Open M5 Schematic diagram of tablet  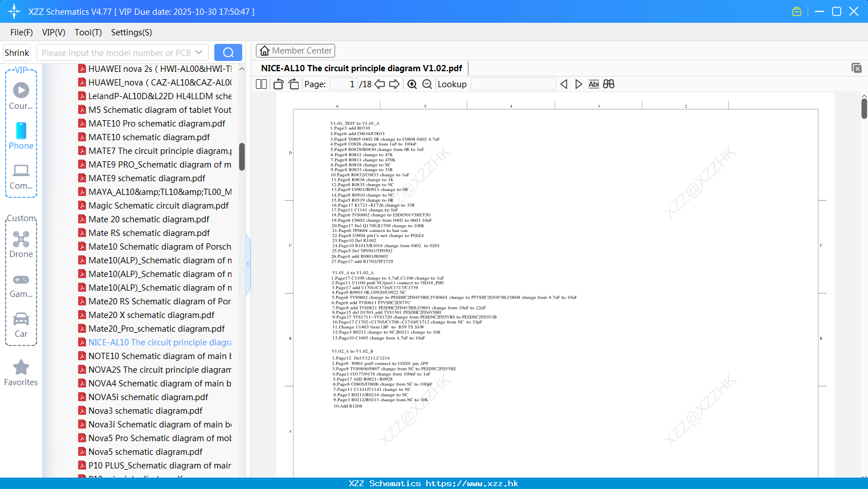point(160,110)
